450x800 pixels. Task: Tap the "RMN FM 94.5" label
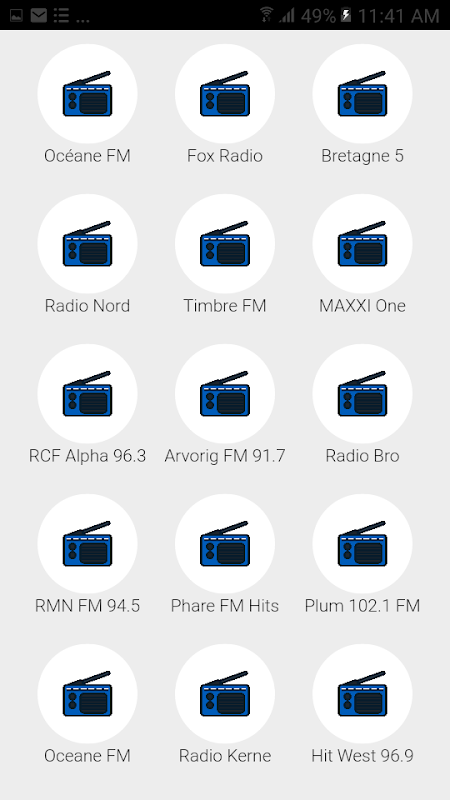point(87,606)
